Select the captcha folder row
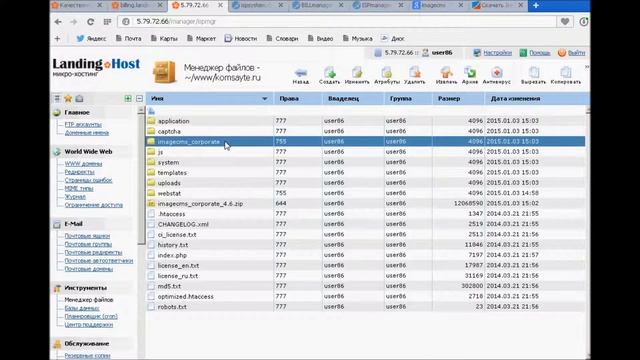This screenshot has width=640, height=360. click(366, 131)
